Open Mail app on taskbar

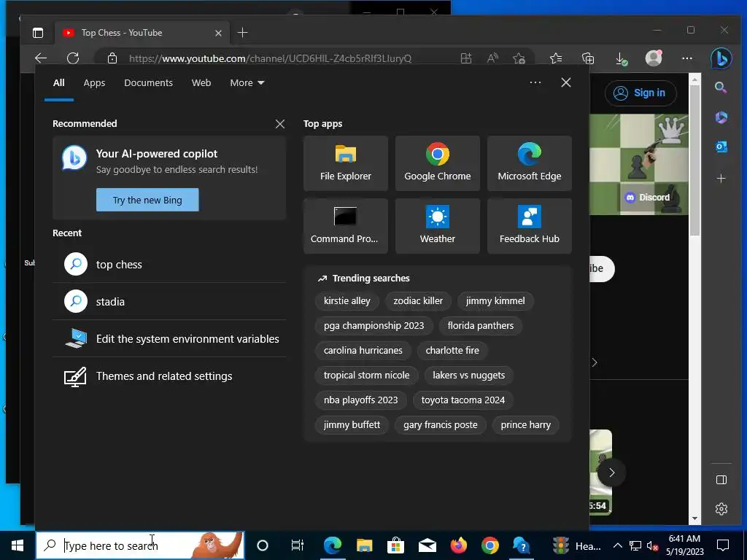[427, 545]
